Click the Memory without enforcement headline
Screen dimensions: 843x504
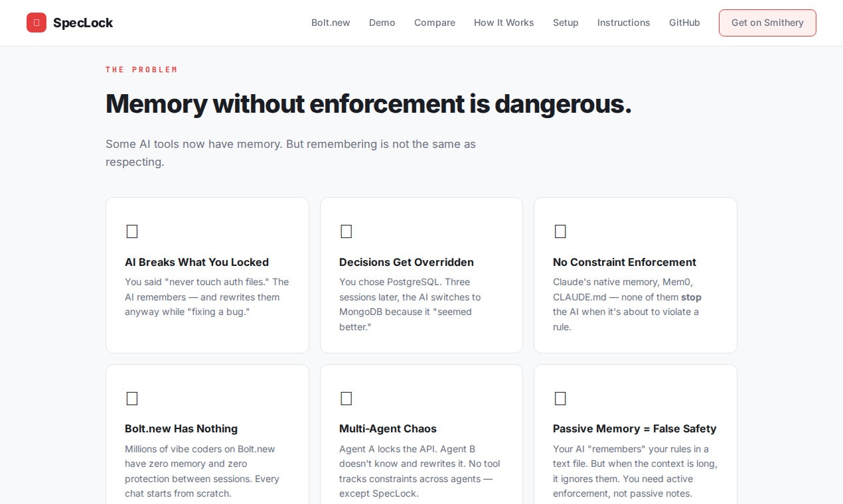pyautogui.click(x=368, y=104)
